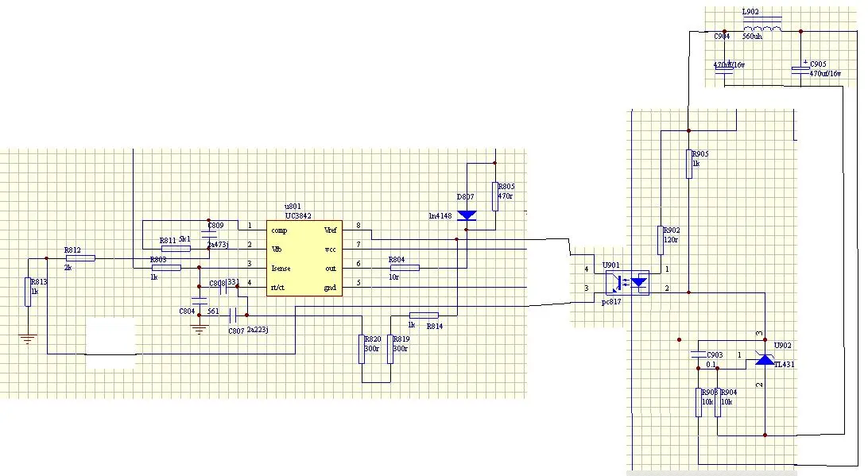Screen dimensions: 868x476
Task: Click the 'gnd' pin label
Action: pos(330,288)
